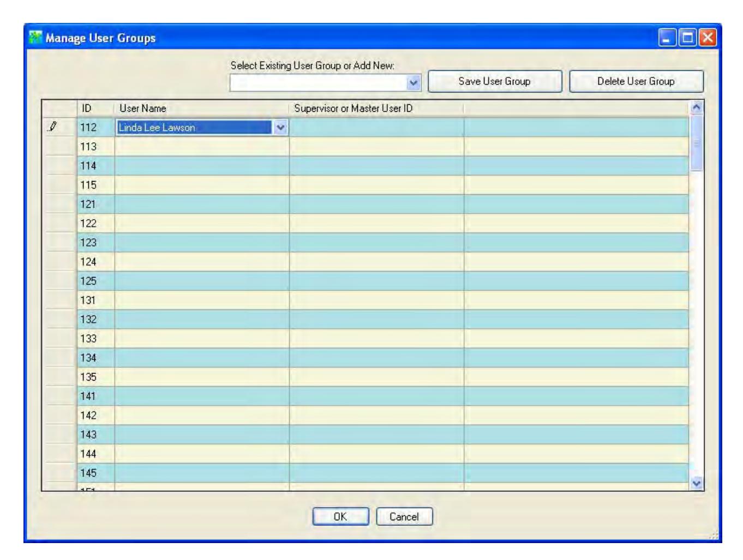
Task: Click the User Name cell in row 113
Action: point(202,147)
